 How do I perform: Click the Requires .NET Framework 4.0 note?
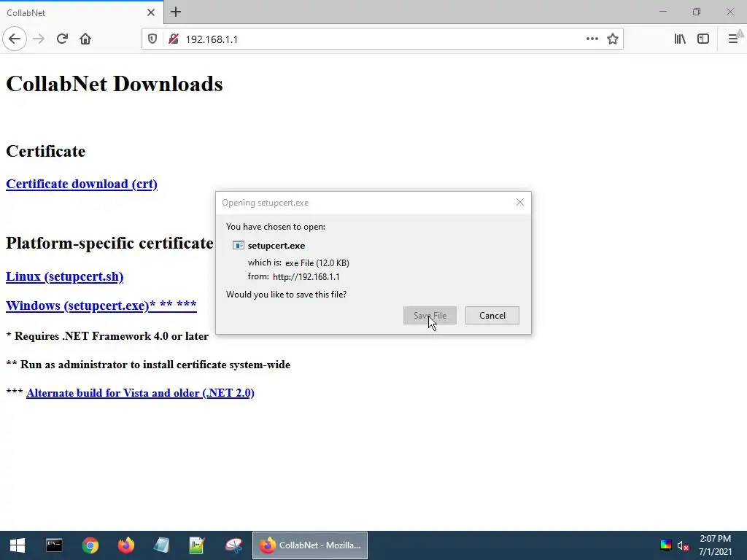[107, 335]
